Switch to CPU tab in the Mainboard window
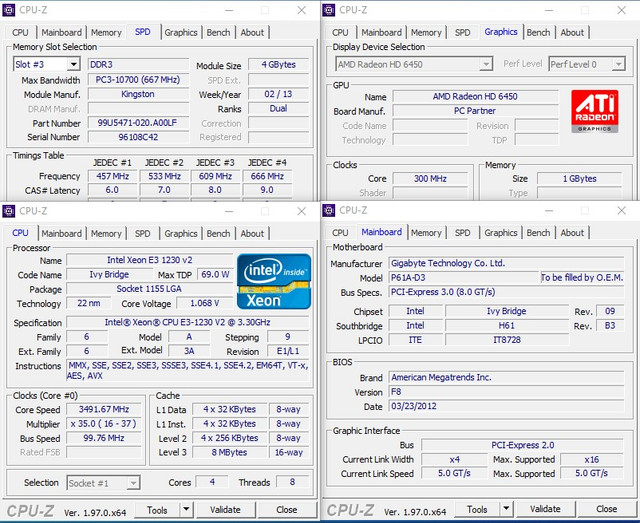The height and width of the screenshot is (523, 640). (340, 233)
